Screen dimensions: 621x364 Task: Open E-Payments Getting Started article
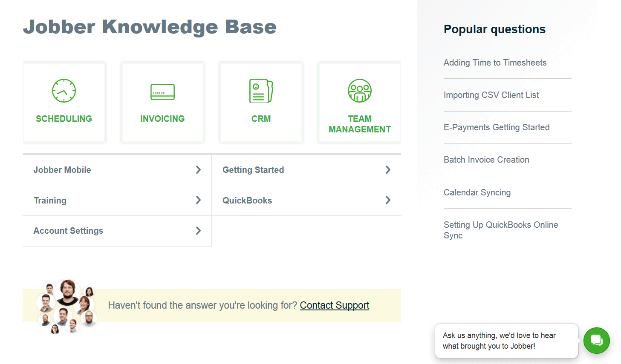[497, 127]
